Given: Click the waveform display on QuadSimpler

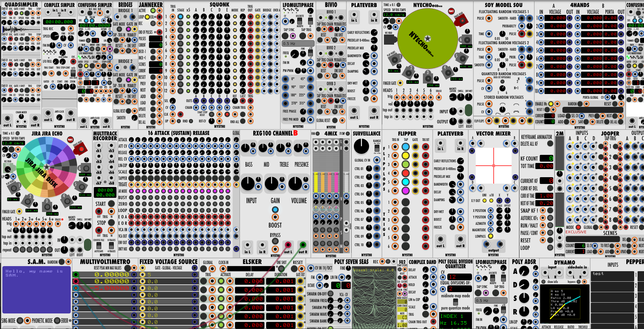Looking at the screenshot, I should pyautogui.click(x=21, y=29).
